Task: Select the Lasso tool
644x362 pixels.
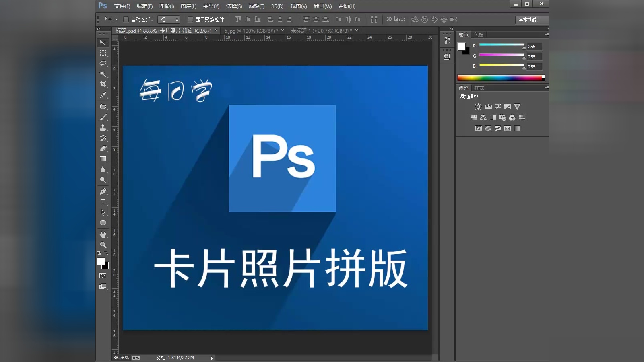Action: pos(103,64)
